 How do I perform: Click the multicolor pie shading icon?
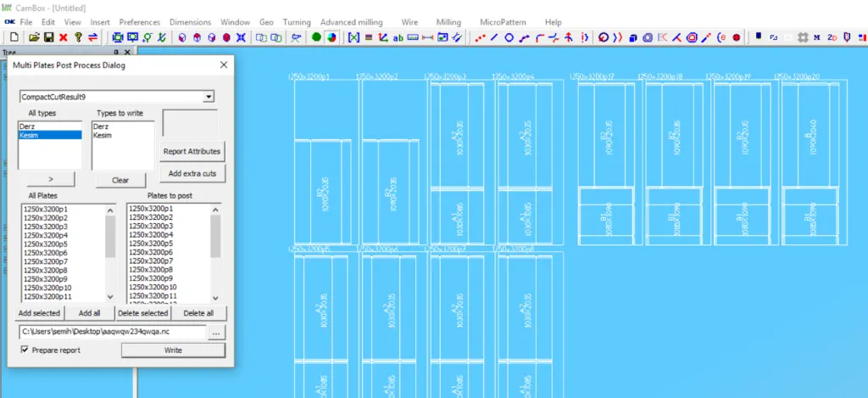coord(331,37)
